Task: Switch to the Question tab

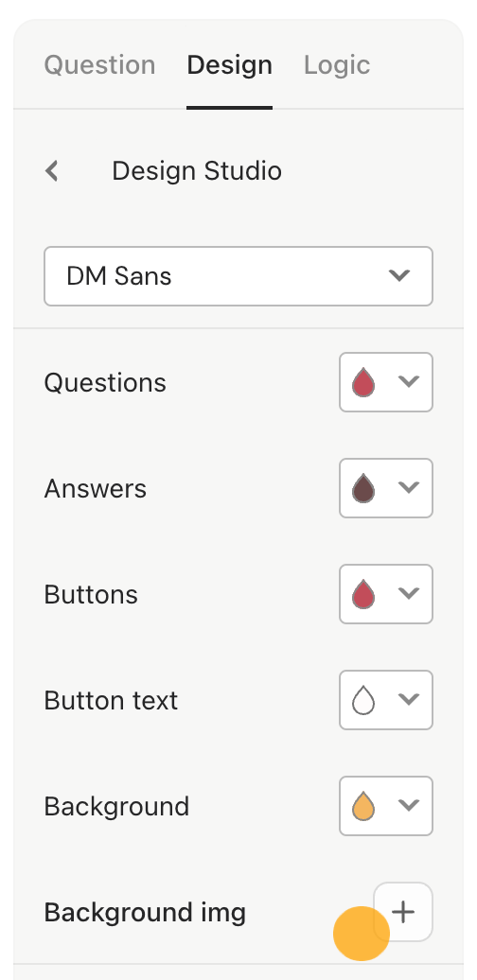Action: (x=99, y=65)
